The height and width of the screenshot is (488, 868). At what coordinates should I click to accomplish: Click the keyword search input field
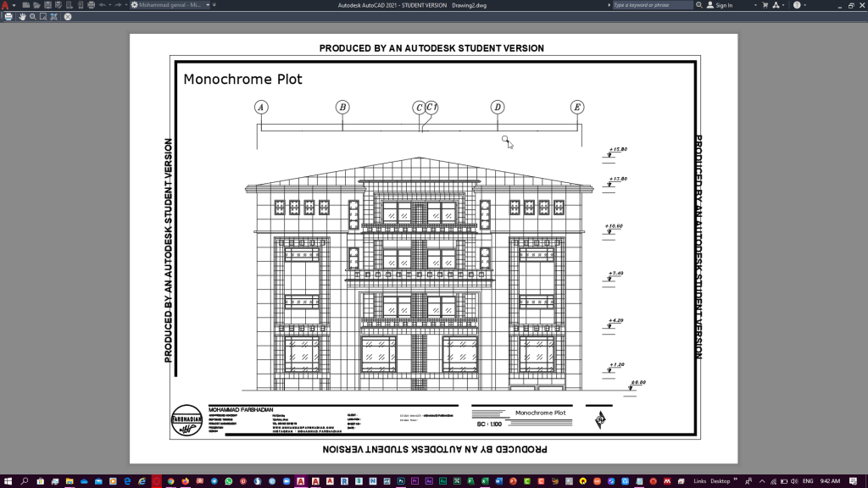pos(651,5)
